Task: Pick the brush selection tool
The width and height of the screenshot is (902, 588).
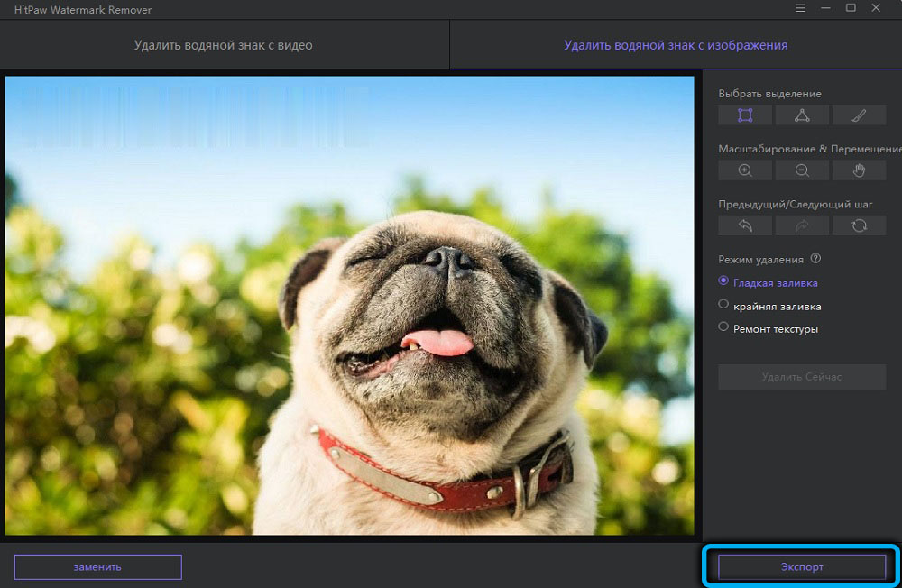Action: point(859,115)
